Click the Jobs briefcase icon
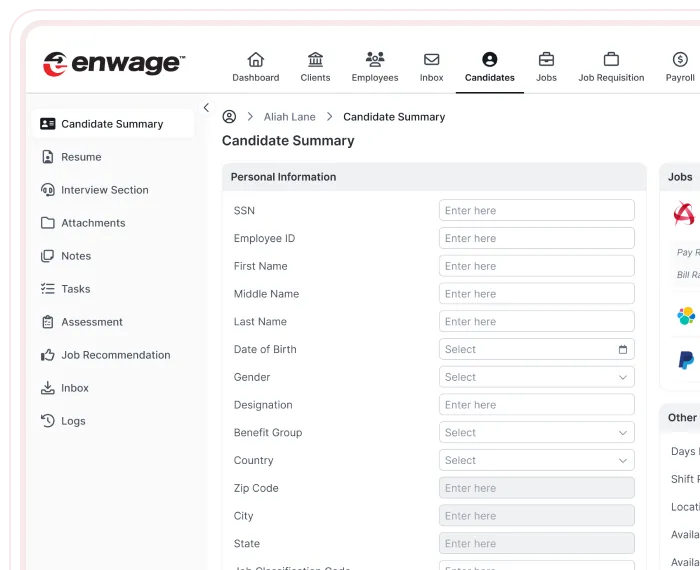The height and width of the screenshot is (570, 700). click(546, 60)
